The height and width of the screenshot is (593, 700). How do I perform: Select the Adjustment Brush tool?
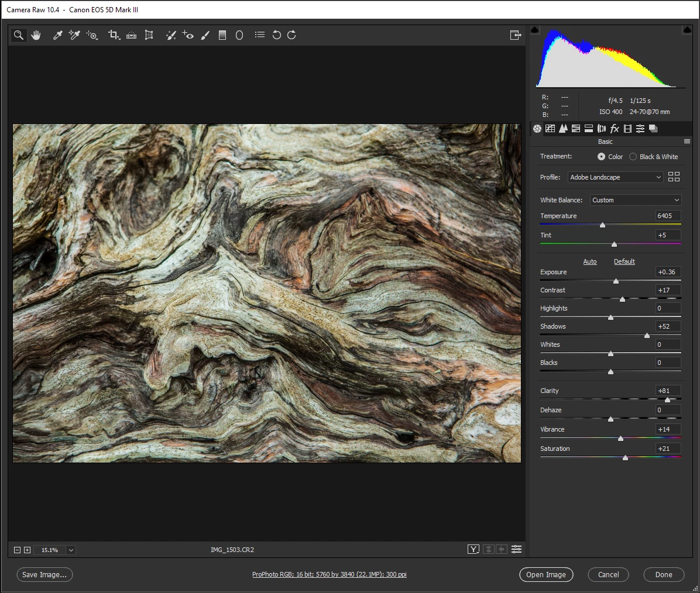205,35
